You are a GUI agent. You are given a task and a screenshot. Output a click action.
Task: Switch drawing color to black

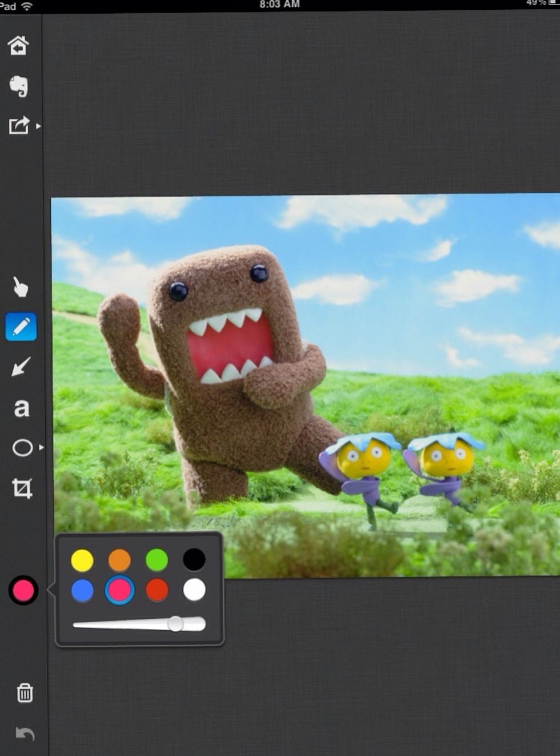[194, 560]
